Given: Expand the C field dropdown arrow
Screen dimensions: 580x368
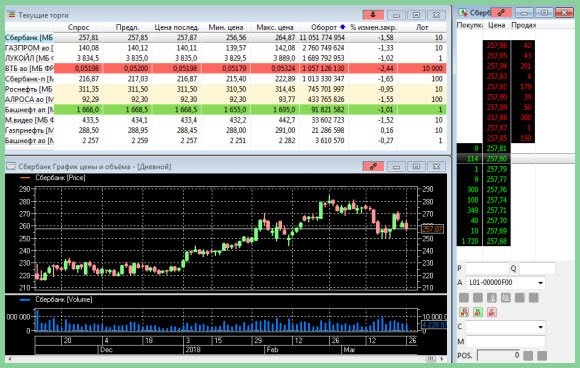Looking at the screenshot, I should [x=540, y=327].
